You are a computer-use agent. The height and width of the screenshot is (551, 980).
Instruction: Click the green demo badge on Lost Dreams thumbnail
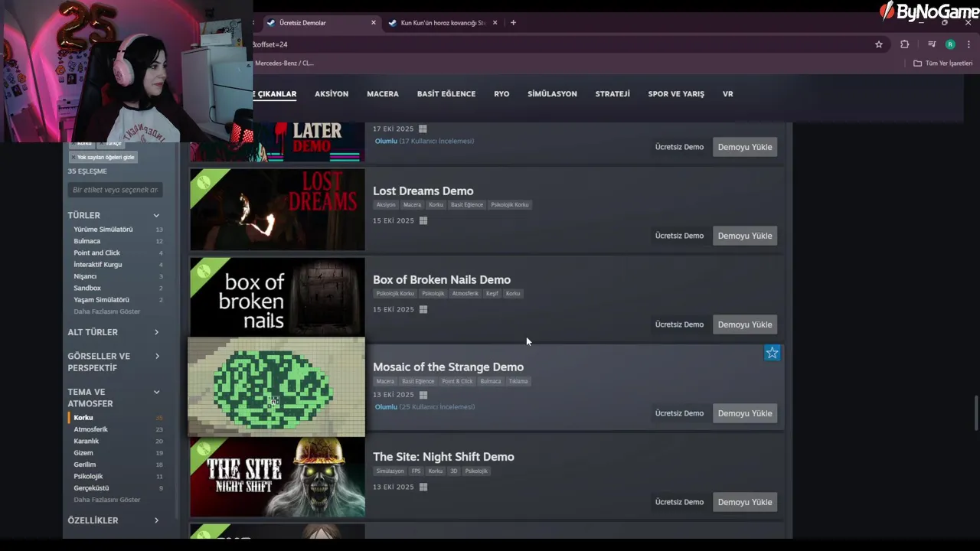tap(204, 182)
